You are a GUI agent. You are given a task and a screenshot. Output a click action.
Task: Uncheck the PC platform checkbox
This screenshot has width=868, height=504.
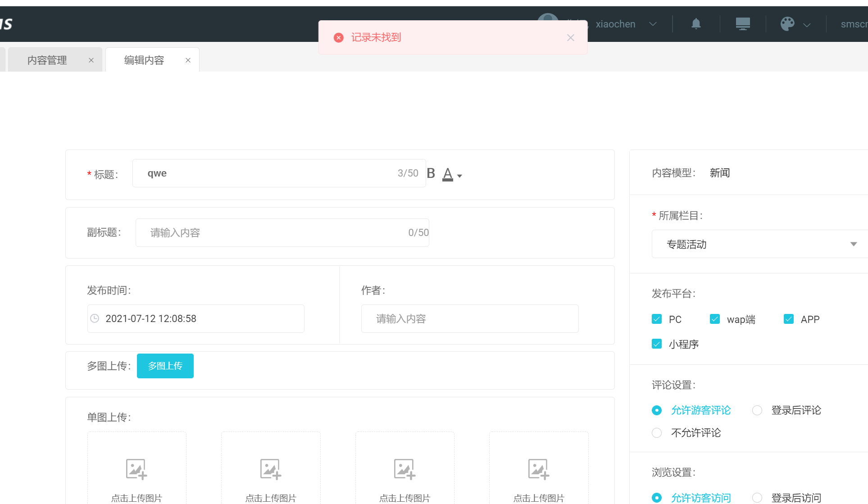[657, 319]
